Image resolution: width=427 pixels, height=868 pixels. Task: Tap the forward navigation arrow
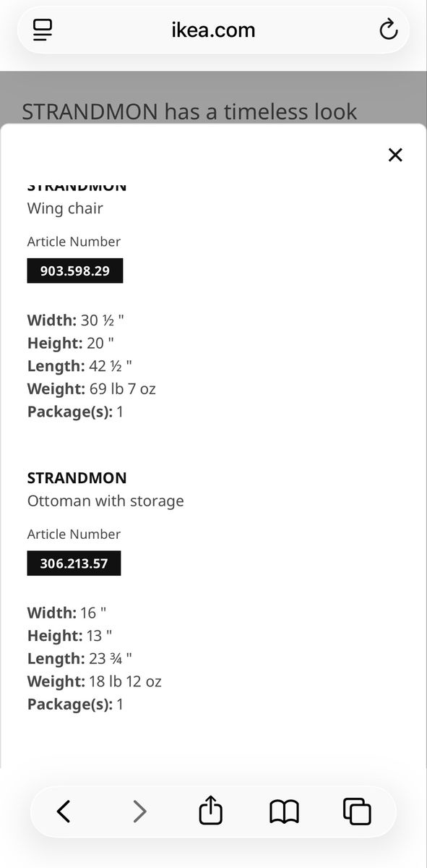[139, 812]
